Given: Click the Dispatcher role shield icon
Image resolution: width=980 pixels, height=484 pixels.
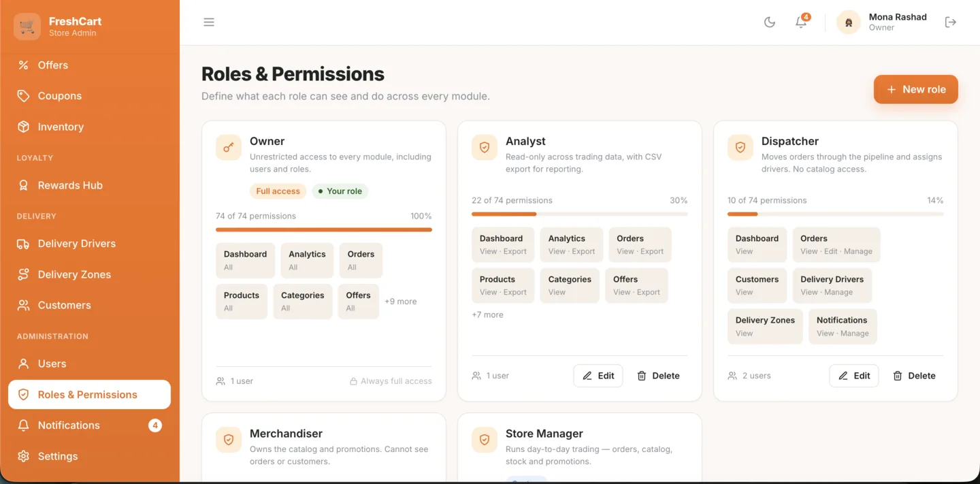Looking at the screenshot, I should coord(740,147).
